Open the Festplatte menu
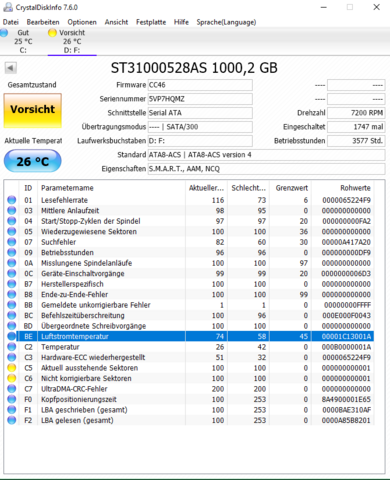This screenshot has width=390, height=480. [151, 22]
